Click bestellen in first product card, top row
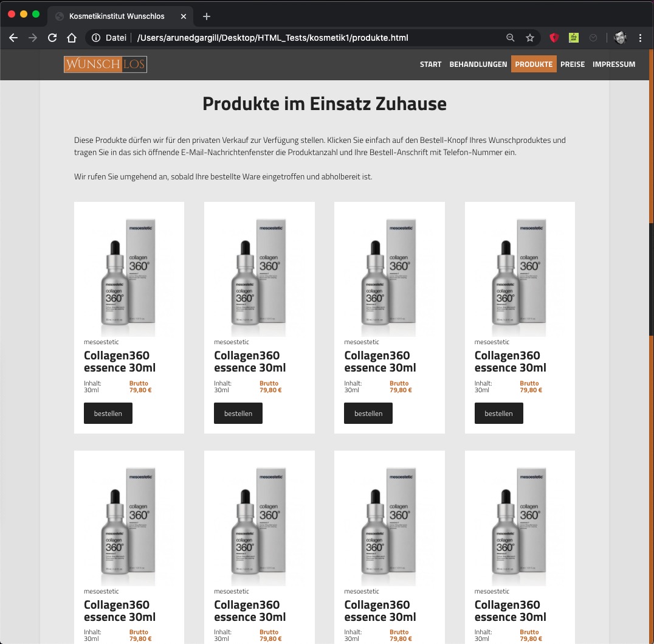 click(108, 413)
